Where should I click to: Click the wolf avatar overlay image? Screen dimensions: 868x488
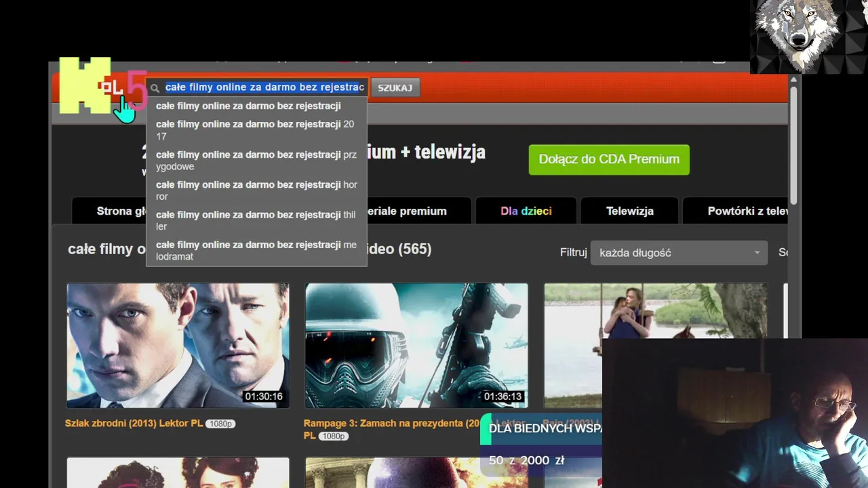[809, 37]
